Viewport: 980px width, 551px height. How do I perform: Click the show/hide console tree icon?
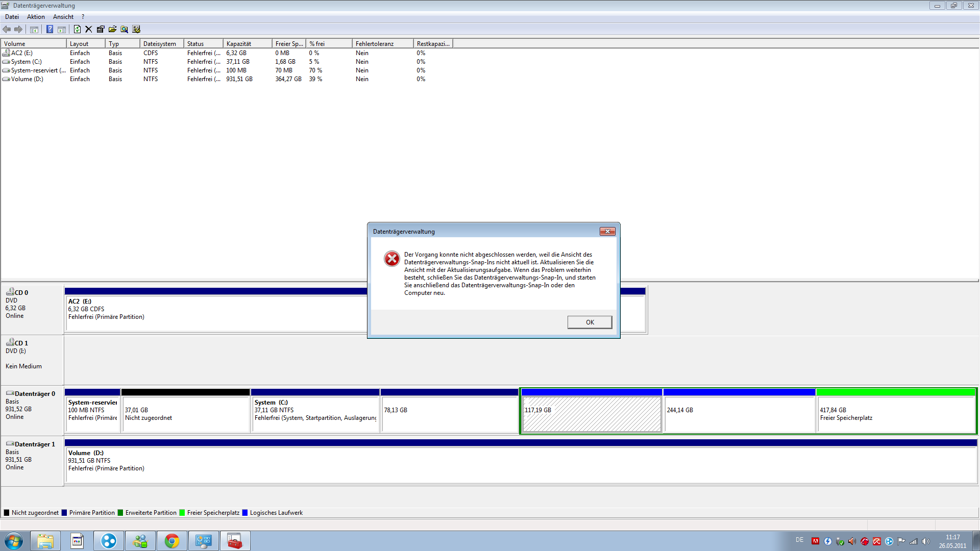coord(34,30)
